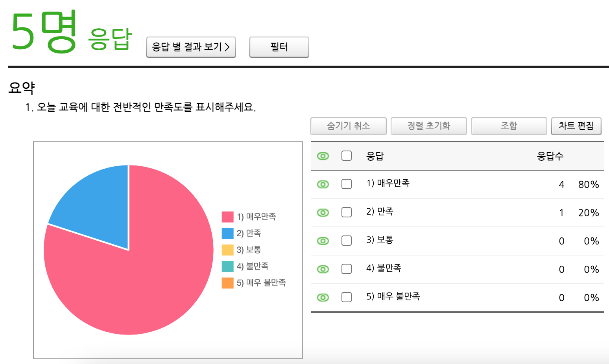Check the select-all checkbox in table header
The width and height of the screenshot is (609, 364).
(347, 156)
